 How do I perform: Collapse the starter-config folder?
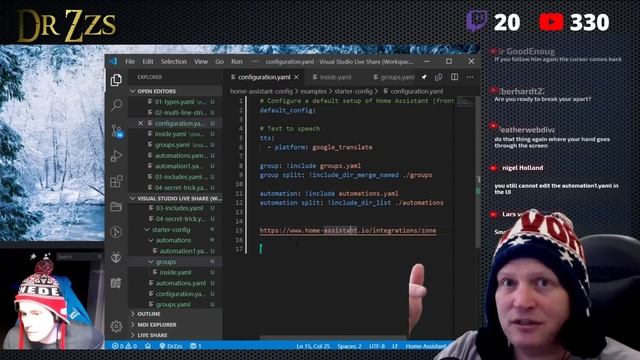coord(147,230)
